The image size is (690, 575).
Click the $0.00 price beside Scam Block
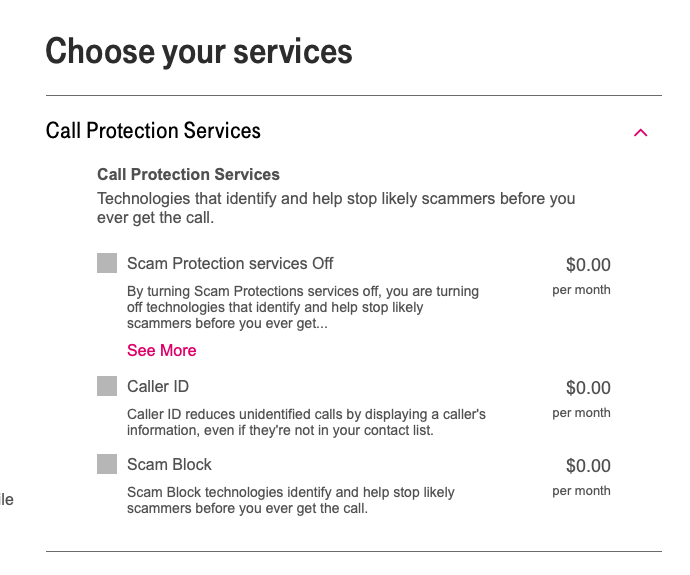point(588,466)
